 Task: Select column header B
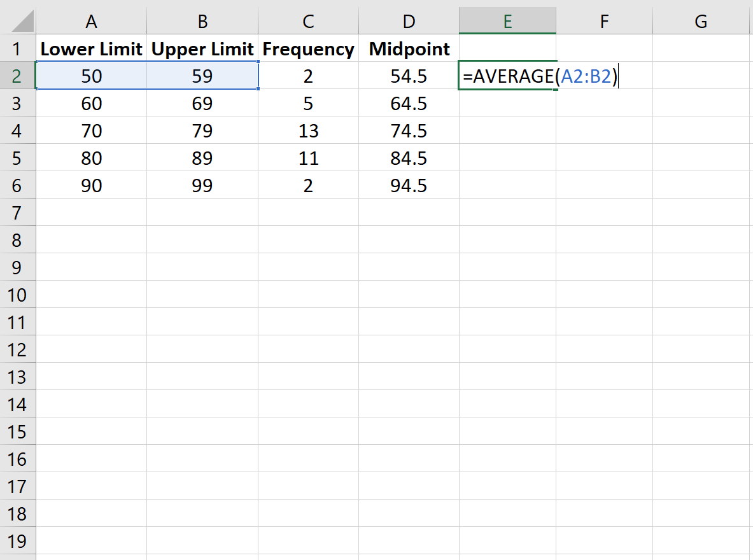tap(202, 21)
